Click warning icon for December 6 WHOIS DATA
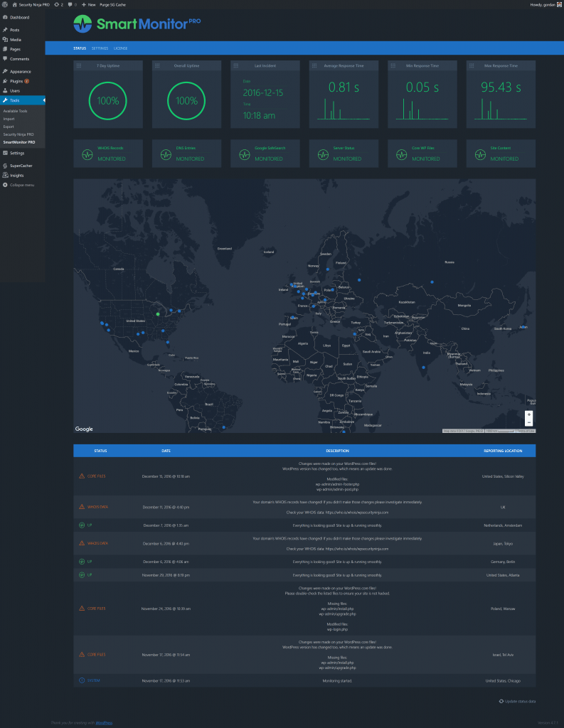Screen dimensions: 564x728 82,542
